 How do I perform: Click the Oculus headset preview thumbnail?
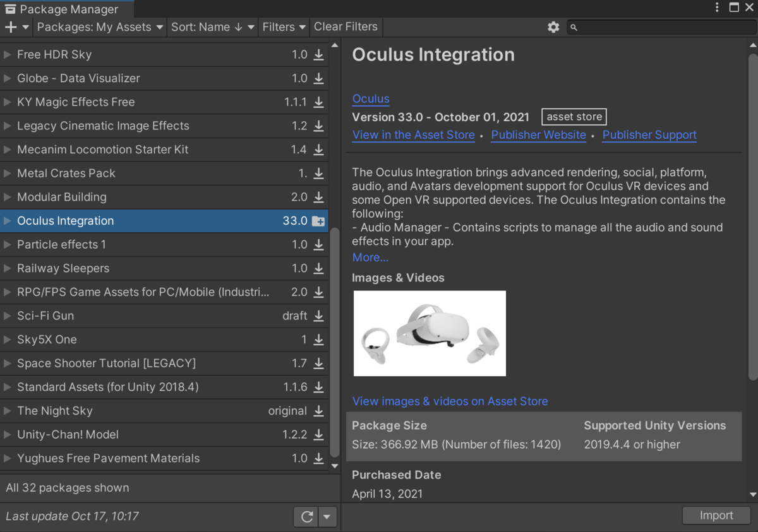click(x=430, y=333)
